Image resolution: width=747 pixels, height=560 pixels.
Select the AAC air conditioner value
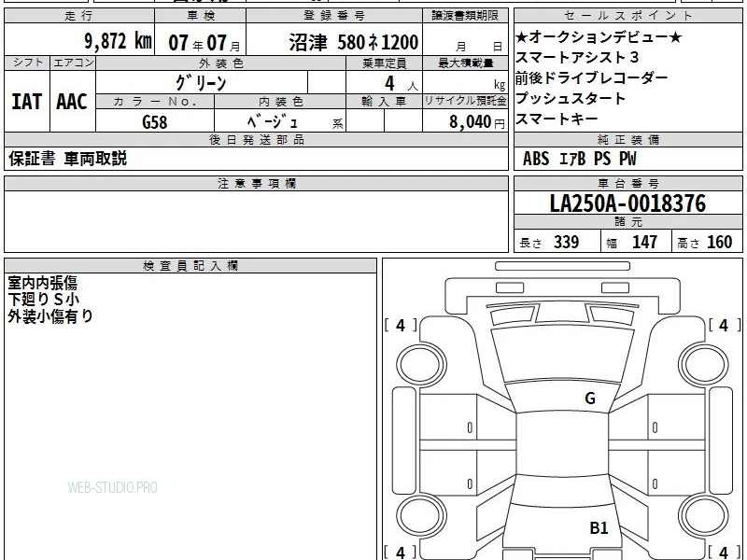coord(72,102)
